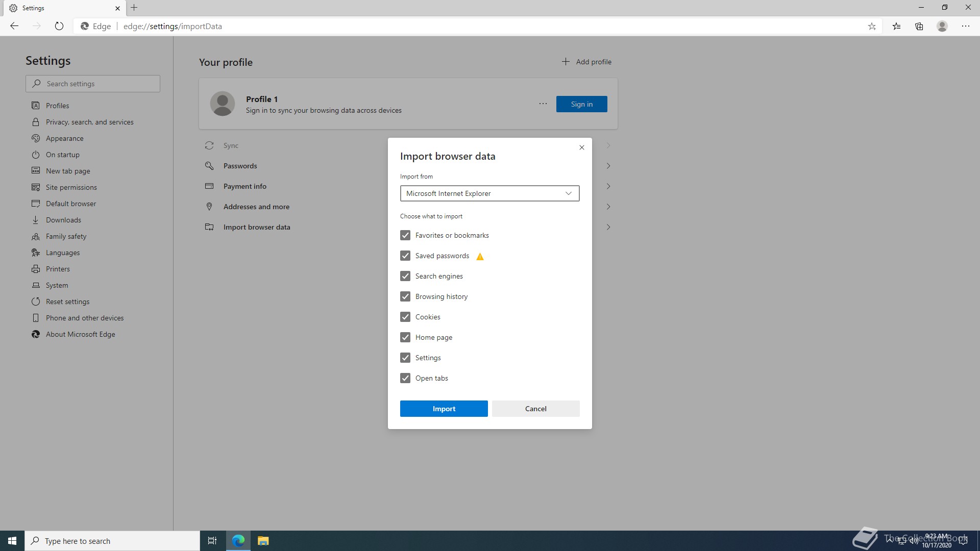Click the Sync icon in profile list
980x551 pixels.
point(209,145)
